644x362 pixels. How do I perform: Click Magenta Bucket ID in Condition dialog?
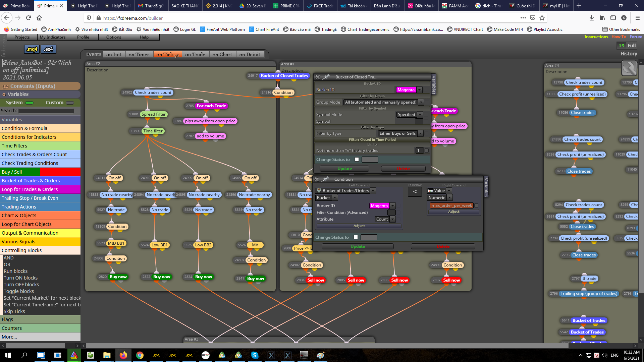379,206
